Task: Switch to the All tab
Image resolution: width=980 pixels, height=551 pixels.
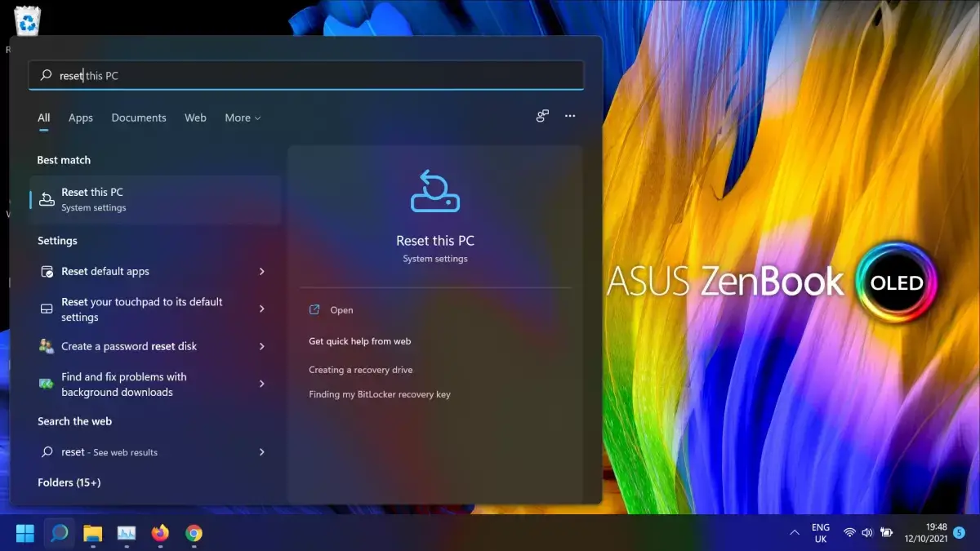Action: pos(44,118)
